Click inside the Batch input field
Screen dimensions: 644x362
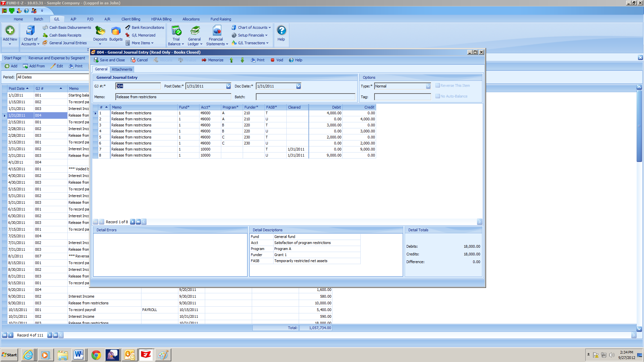pyautogui.click(x=305, y=97)
